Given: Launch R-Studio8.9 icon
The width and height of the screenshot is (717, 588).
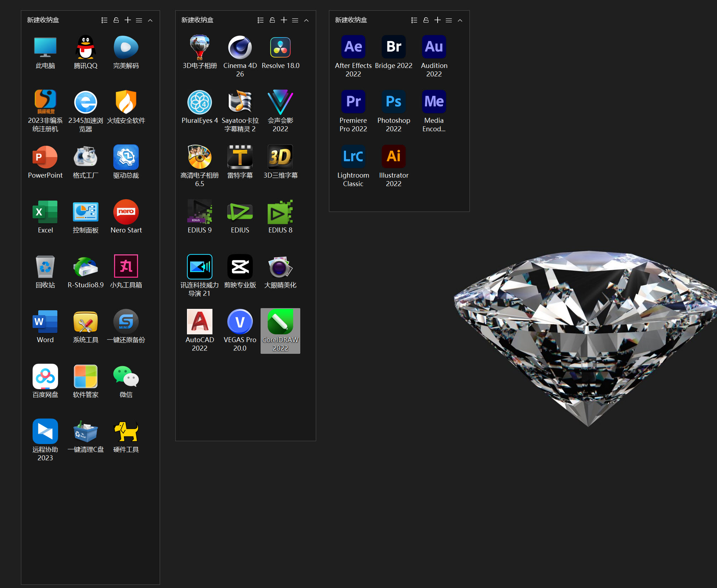Looking at the screenshot, I should click(x=86, y=267).
